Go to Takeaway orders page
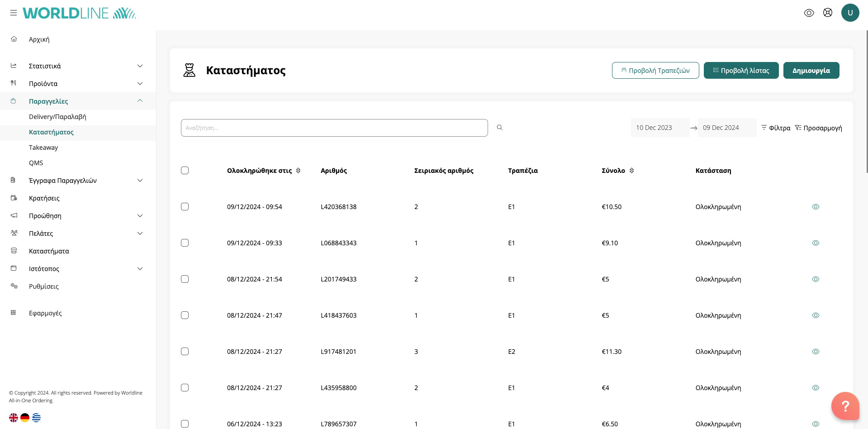 click(x=43, y=148)
